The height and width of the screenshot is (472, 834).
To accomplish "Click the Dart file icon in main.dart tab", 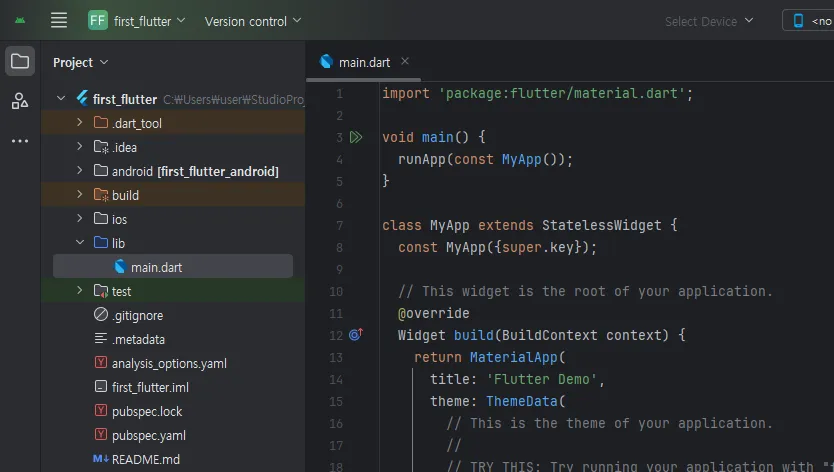I will 326,62.
